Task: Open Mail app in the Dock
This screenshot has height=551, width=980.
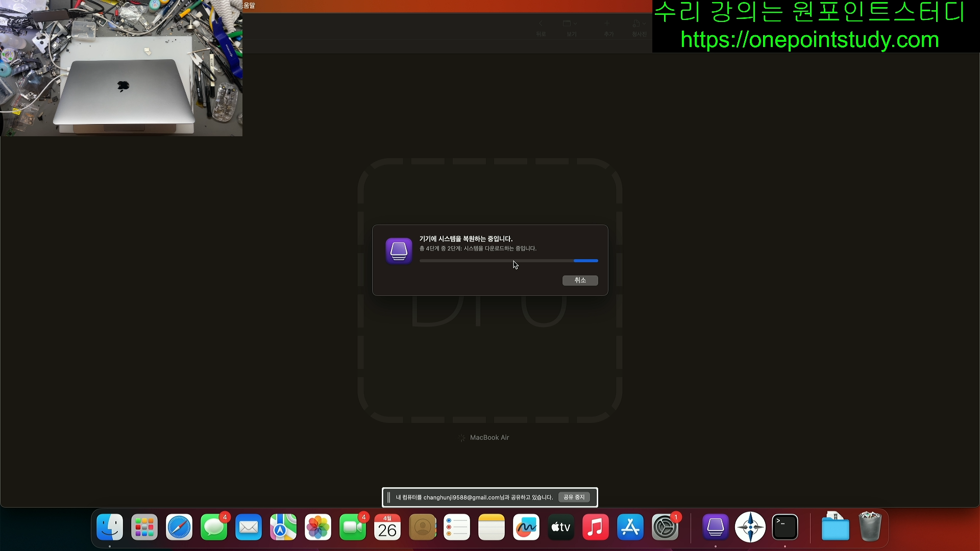Action: pyautogui.click(x=249, y=527)
